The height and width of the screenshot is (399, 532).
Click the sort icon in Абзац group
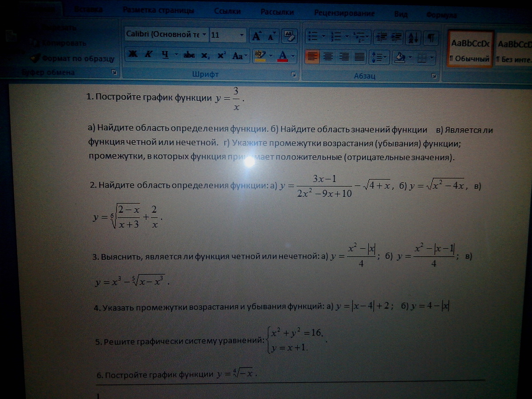click(x=414, y=38)
